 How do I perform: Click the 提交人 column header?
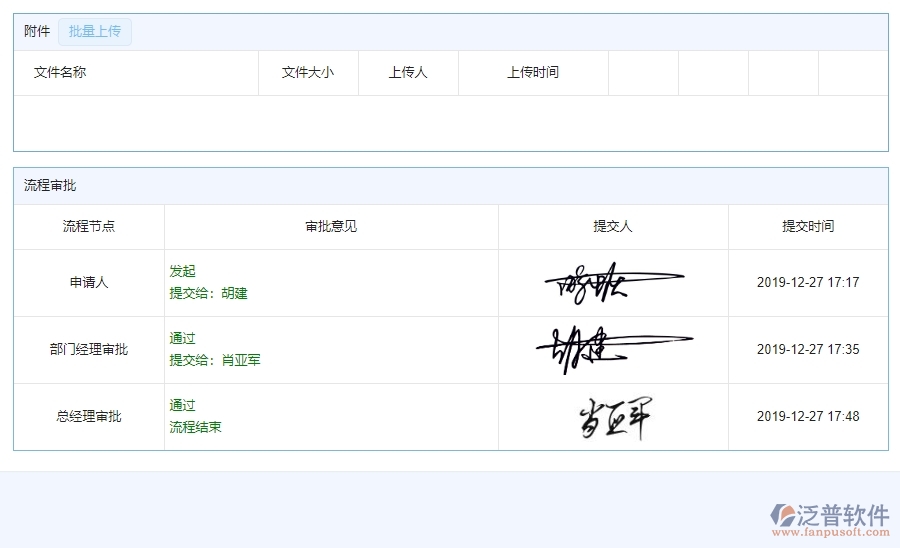point(613,227)
